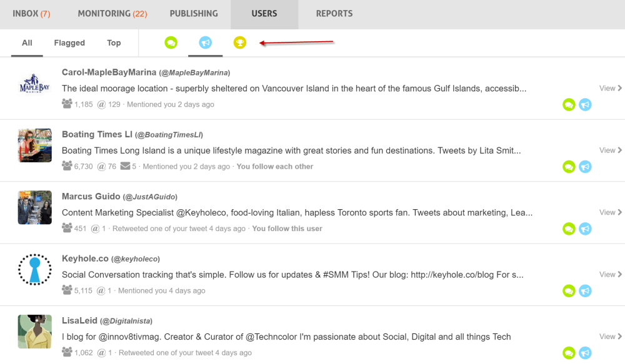
Task: Switch to the Monitoring tab
Action: (x=112, y=14)
